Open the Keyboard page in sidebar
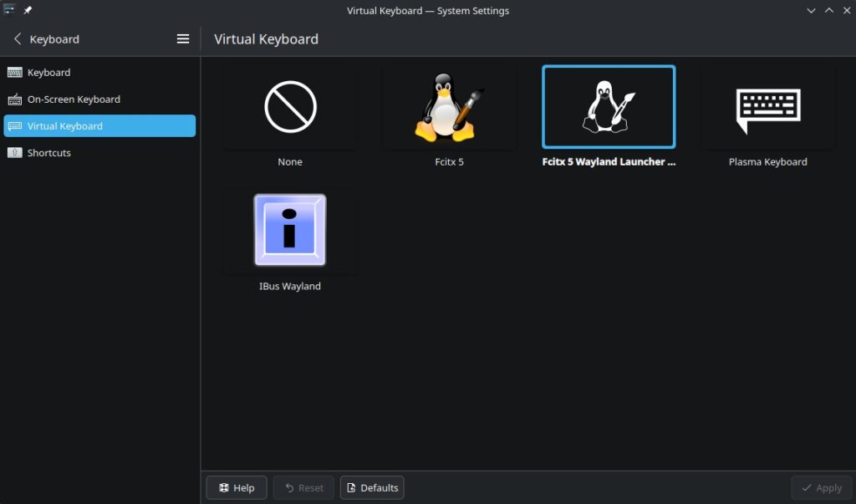 [48, 73]
